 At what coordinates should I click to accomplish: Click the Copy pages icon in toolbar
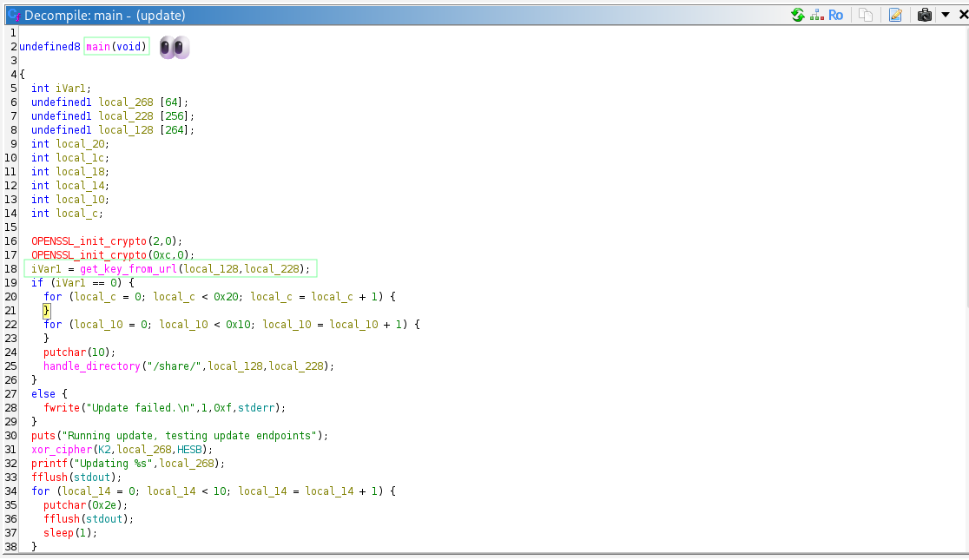(866, 15)
